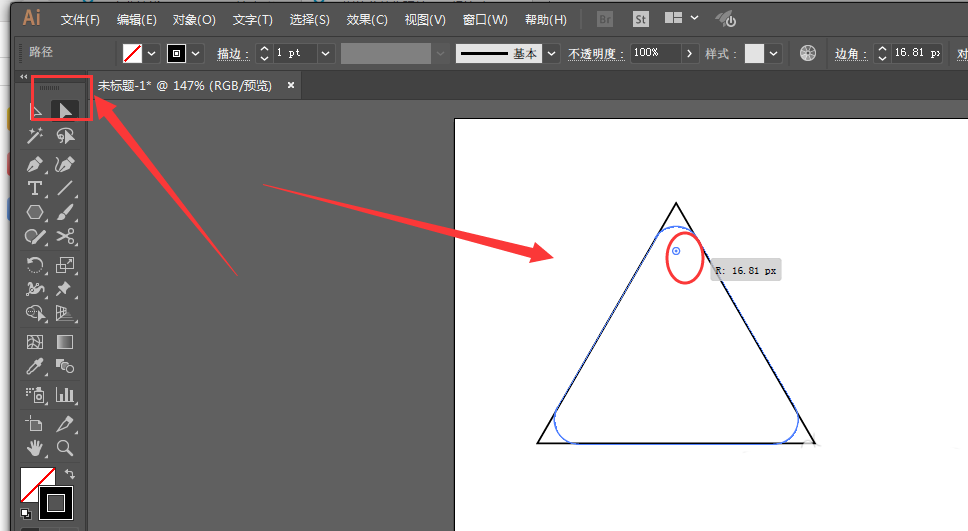Select the Blend tool

click(x=65, y=367)
